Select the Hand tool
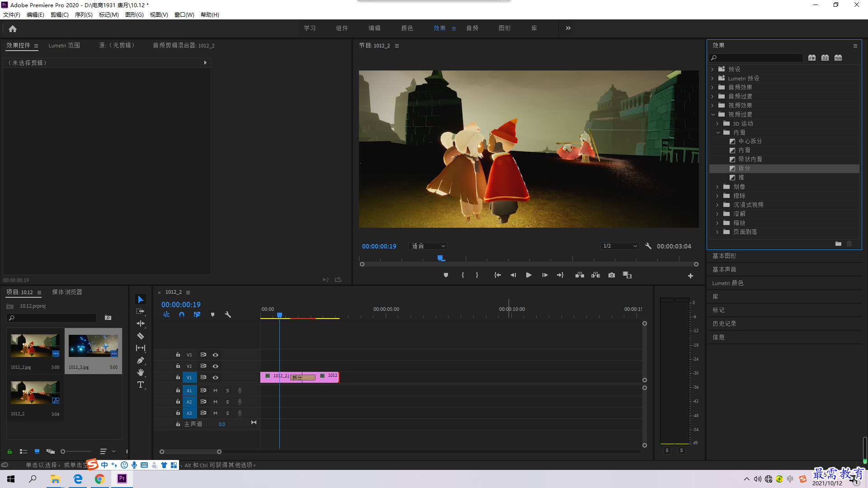Screen dimensions: 868x488 141,372
